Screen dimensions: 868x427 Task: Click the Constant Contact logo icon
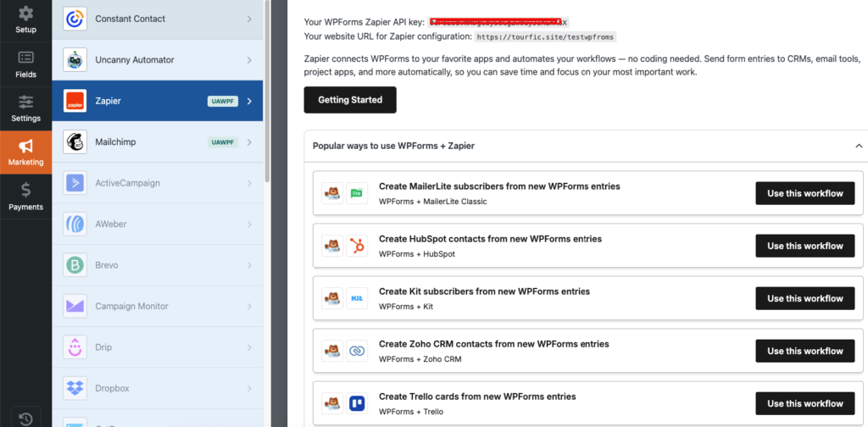tap(75, 19)
